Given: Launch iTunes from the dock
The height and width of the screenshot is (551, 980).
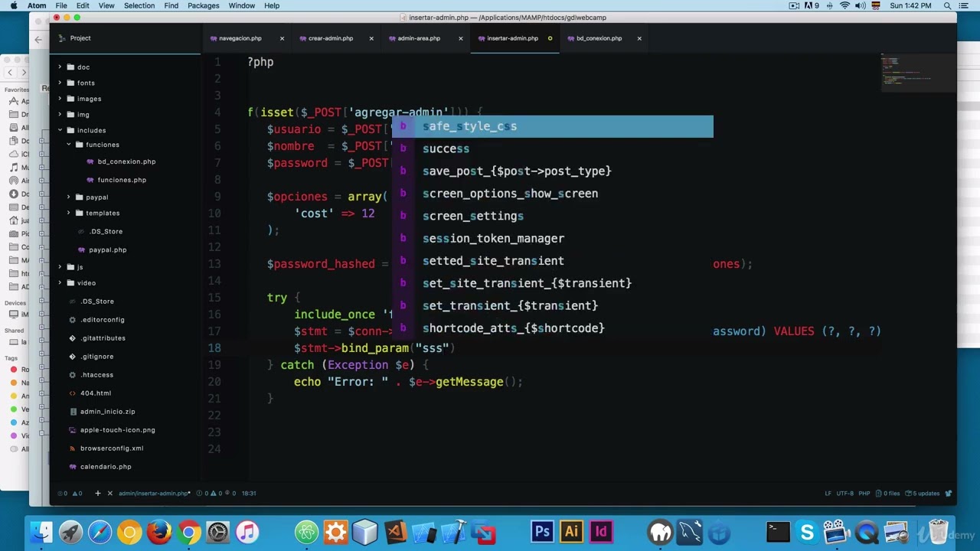Looking at the screenshot, I should [247, 532].
